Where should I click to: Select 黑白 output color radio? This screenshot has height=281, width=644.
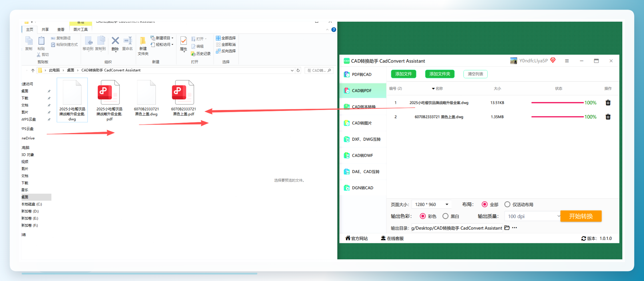[445, 216]
